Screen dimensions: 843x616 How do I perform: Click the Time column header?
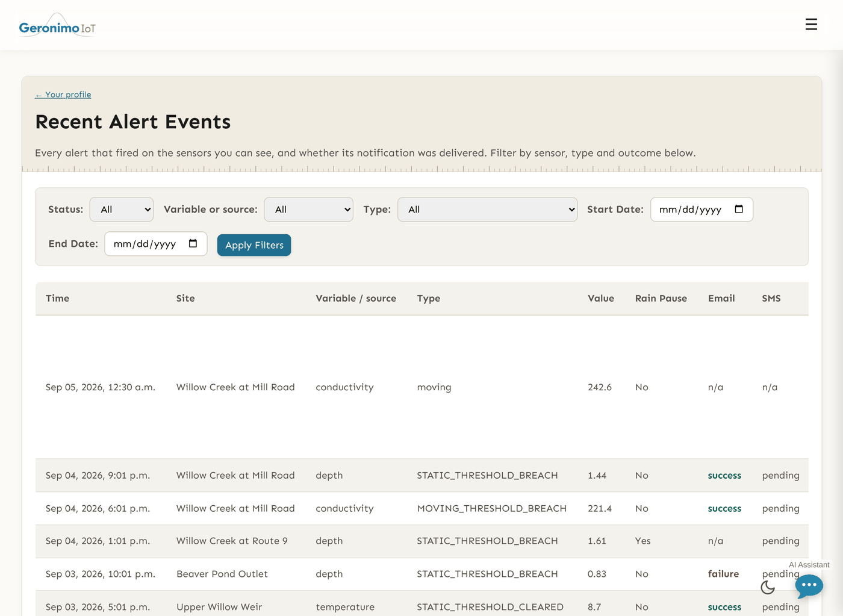click(x=57, y=298)
